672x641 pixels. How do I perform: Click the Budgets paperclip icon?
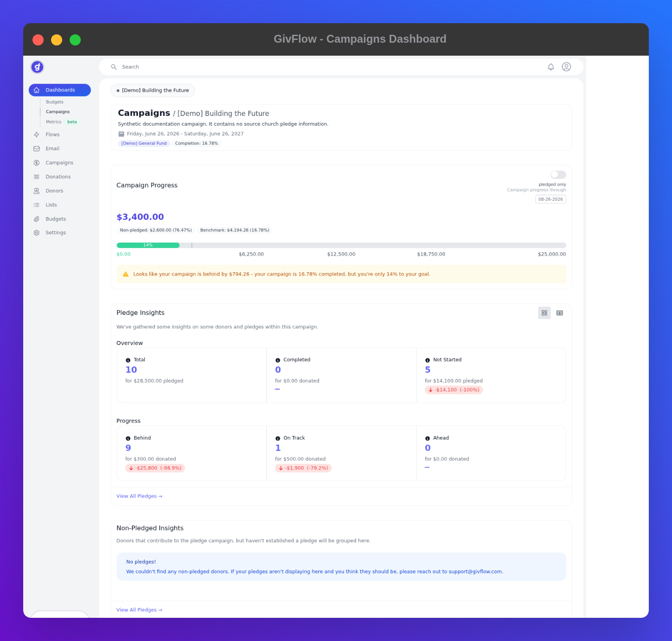(37, 219)
